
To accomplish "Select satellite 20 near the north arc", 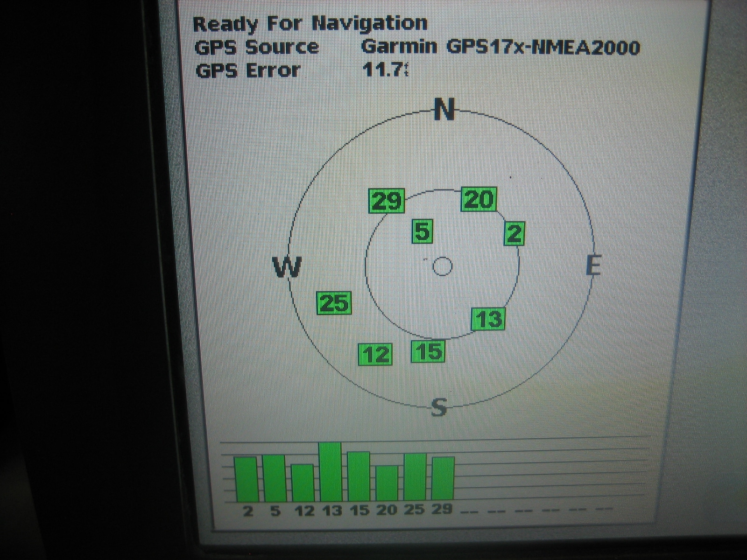I will (x=478, y=199).
